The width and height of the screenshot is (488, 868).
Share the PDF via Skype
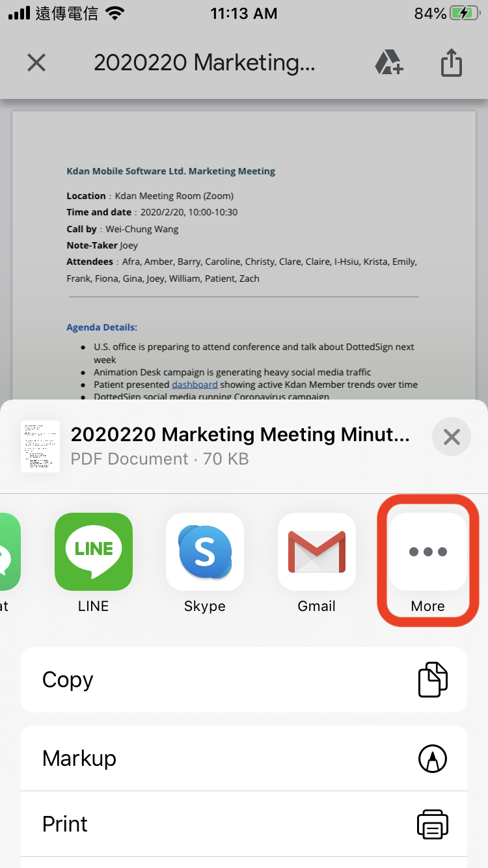pos(205,552)
